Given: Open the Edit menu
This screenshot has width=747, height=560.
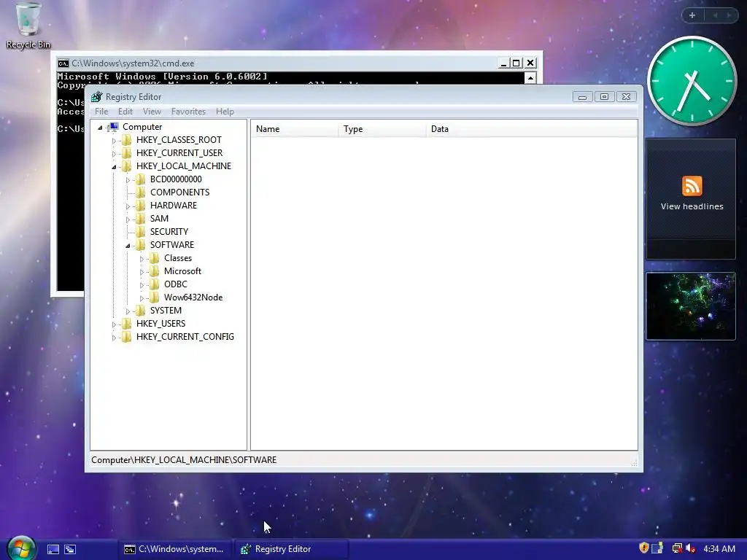Looking at the screenshot, I should [125, 112].
